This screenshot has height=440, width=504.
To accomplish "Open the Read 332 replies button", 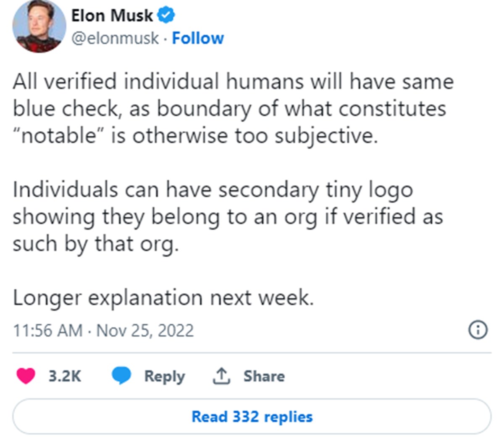I will [252, 417].
